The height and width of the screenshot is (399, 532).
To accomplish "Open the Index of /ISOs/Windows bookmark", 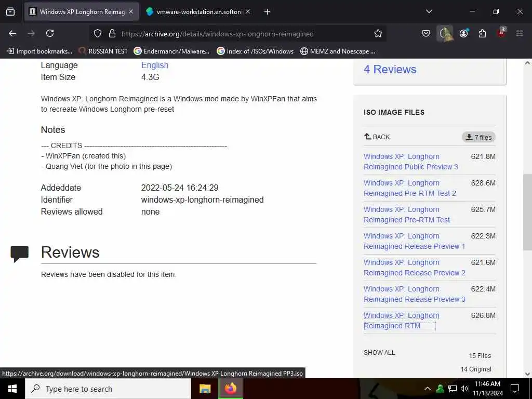I will pos(255,51).
